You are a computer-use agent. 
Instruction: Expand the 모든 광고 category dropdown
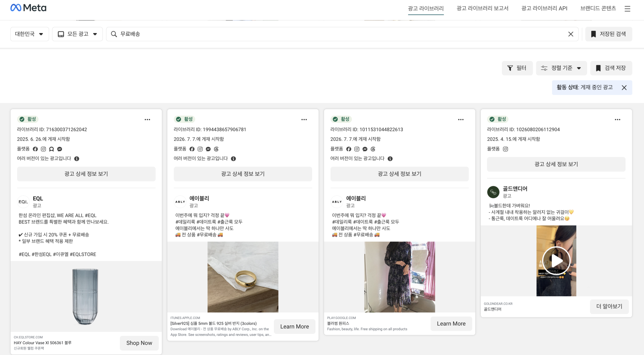pos(77,34)
